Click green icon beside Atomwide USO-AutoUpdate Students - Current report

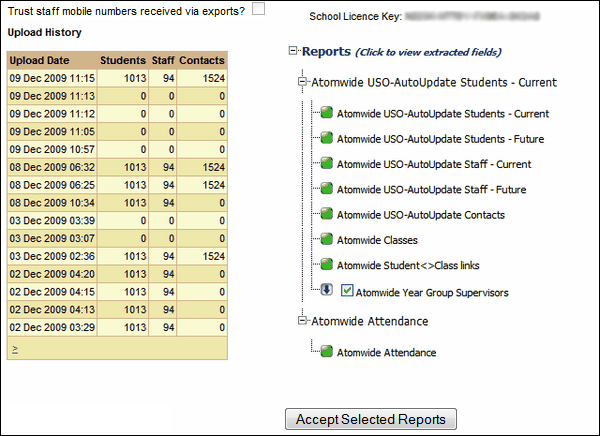[326, 113]
